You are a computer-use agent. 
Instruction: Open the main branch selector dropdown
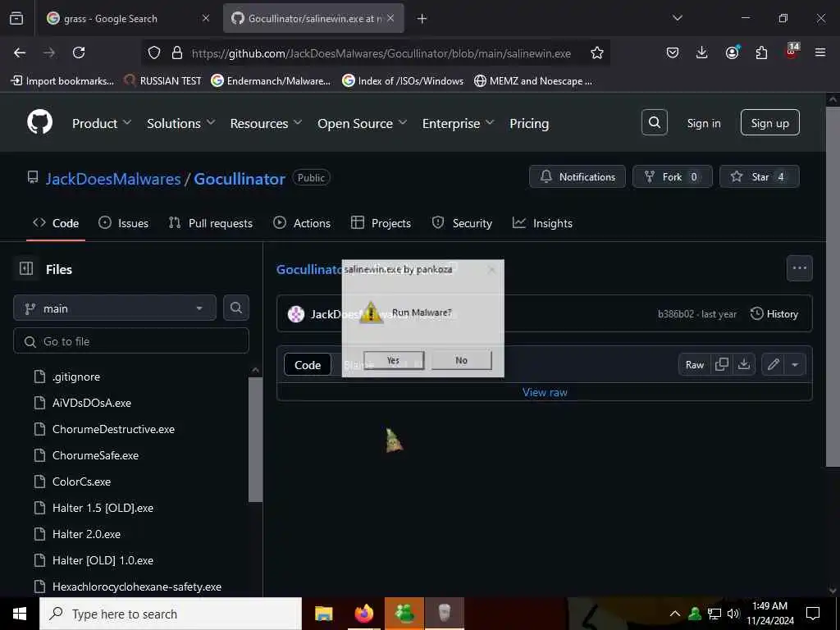click(x=115, y=308)
